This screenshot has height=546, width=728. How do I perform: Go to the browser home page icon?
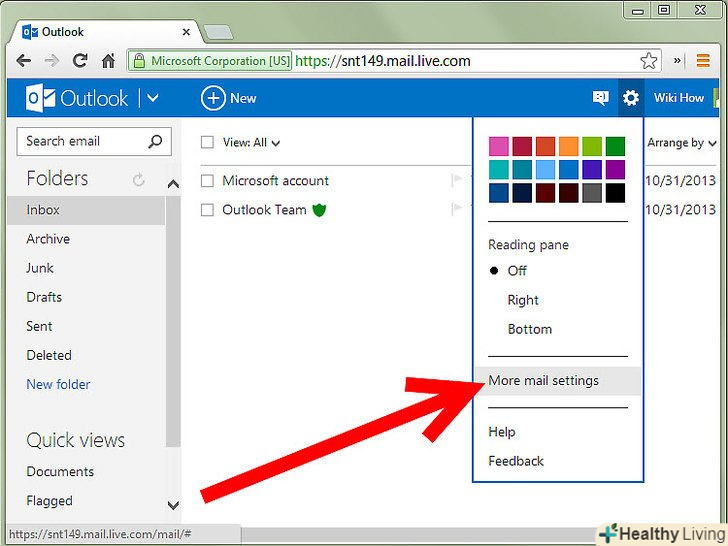pos(109,60)
